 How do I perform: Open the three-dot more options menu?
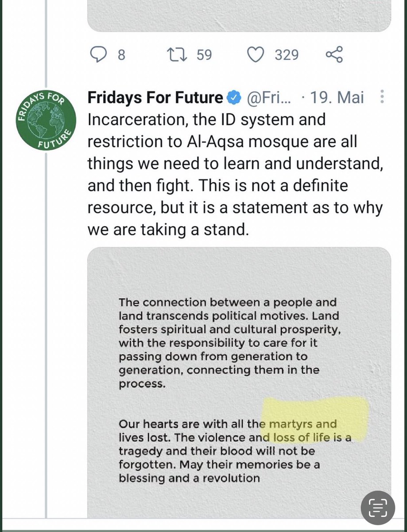coord(382,97)
